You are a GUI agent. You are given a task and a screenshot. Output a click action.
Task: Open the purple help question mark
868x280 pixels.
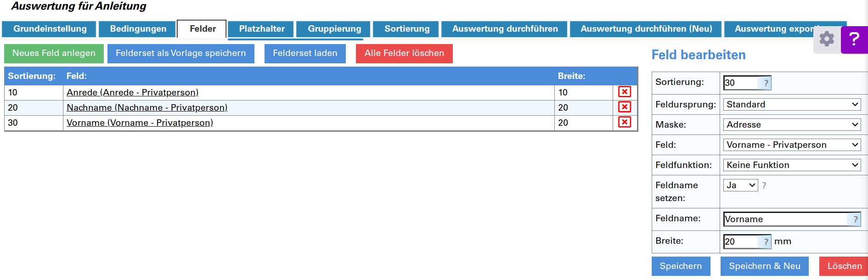pyautogui.click(x=854, y=39)
